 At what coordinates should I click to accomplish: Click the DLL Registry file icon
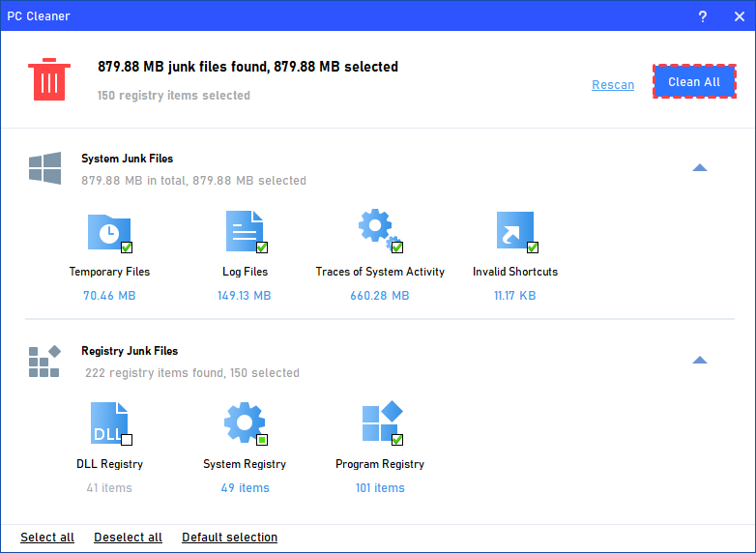pyautogui.click(x=109, y=422)
